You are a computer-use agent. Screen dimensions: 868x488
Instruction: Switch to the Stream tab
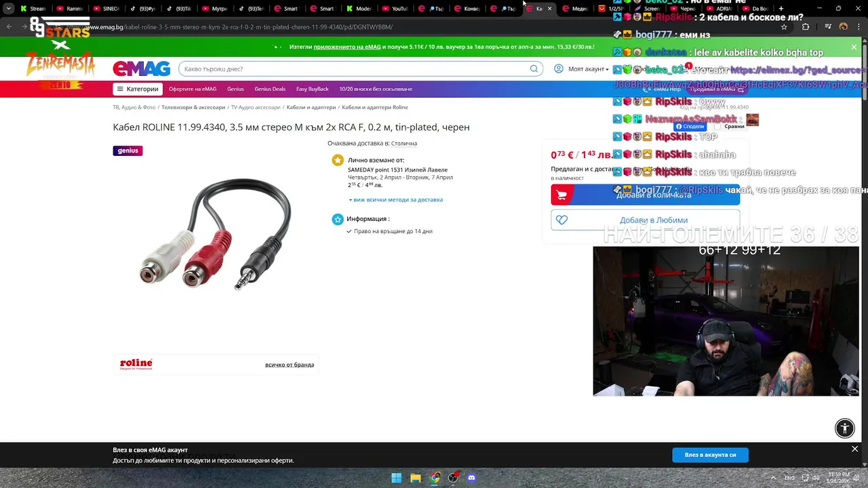coord(33,9)
